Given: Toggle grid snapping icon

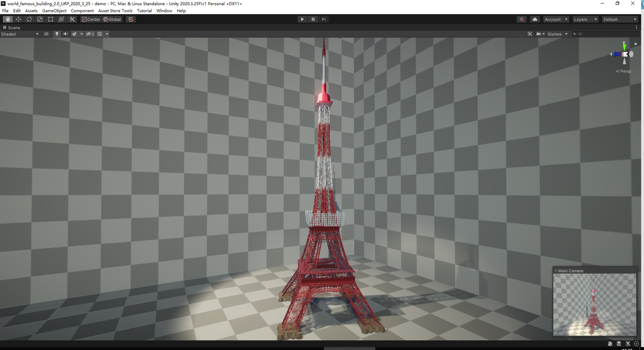Looking at the screenshot, I should 131,19.
